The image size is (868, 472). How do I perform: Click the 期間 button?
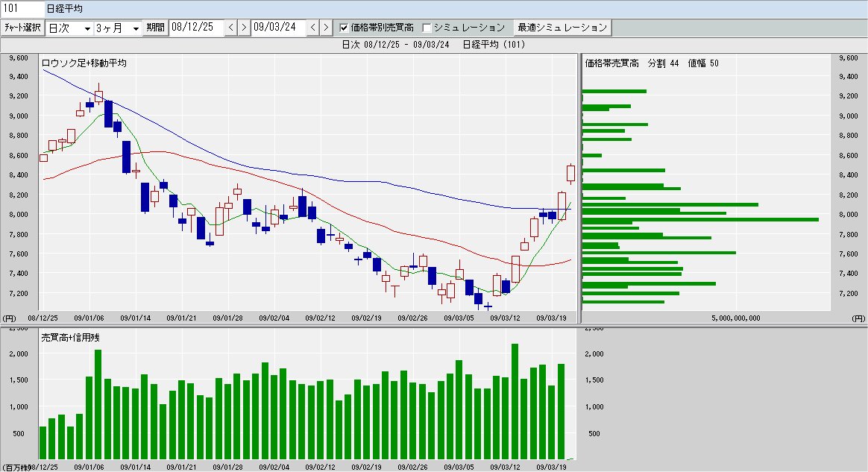[155, 28]
